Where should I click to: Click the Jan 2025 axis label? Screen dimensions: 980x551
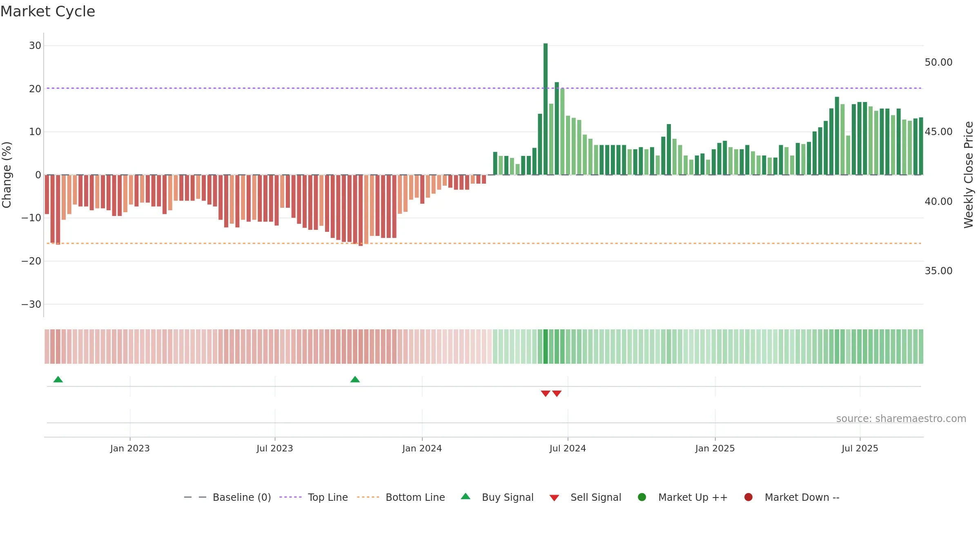tap(715, 449)
